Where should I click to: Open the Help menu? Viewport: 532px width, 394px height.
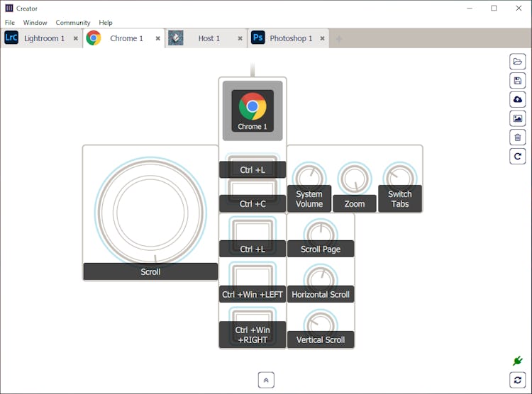point(106,23)
